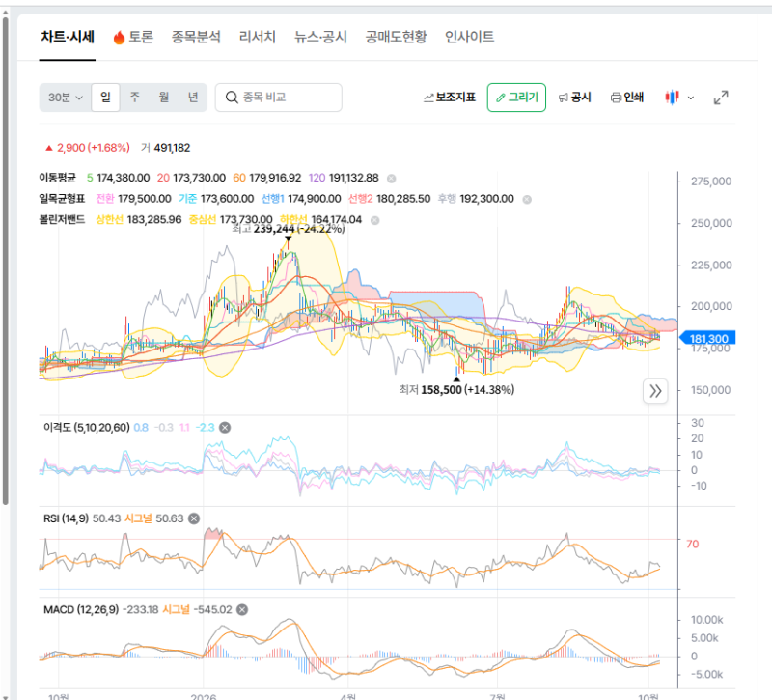Image resolution: width=772 pixels, height=700 pixels.
Task: Click the 5-day average value 174,380.00
Action: [124, 178]
